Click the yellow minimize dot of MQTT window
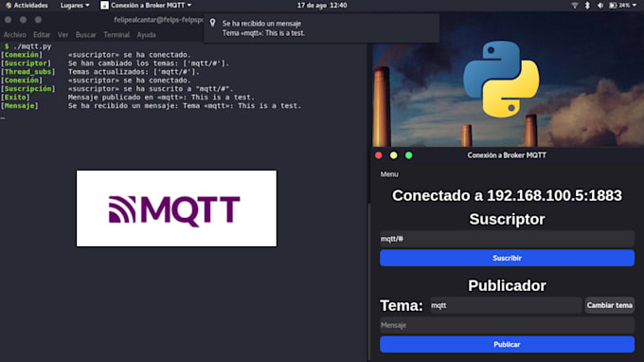Screen dimensions: 644x362 tap(393, 155)
